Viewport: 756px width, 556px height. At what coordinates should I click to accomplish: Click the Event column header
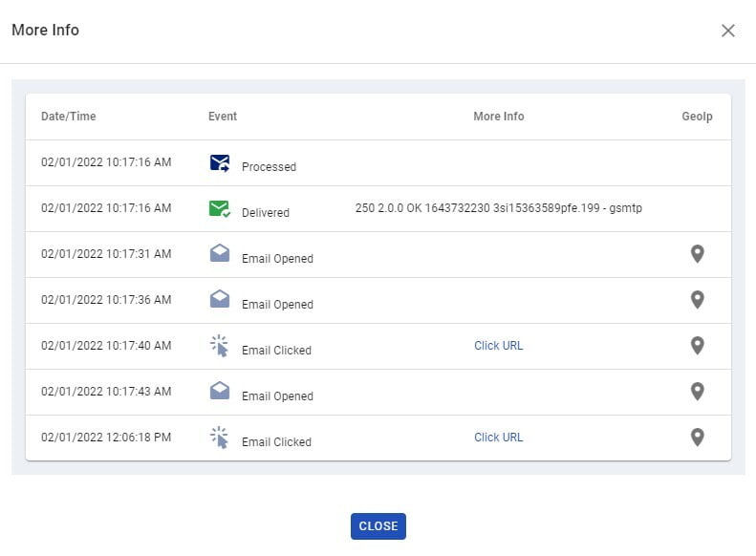point(223,117)
